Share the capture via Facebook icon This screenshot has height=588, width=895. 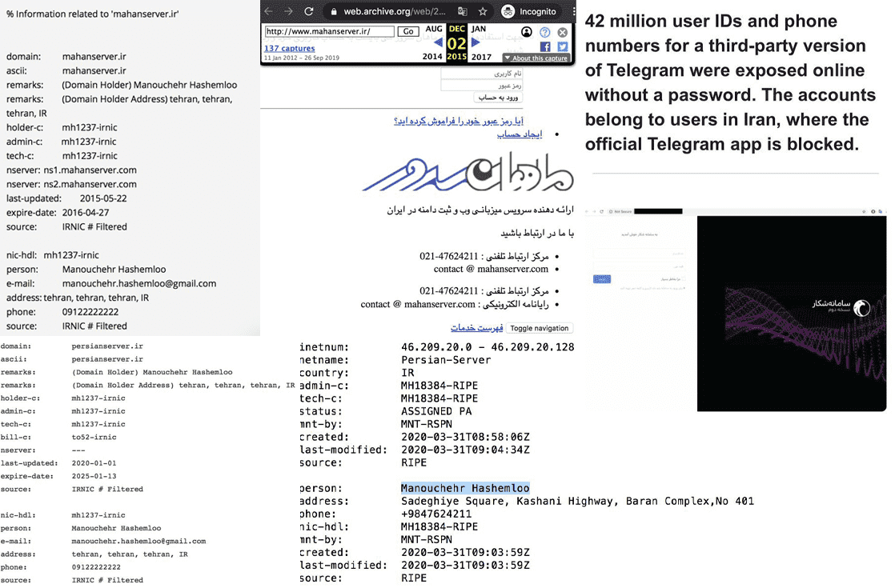[x=545, y=47]
